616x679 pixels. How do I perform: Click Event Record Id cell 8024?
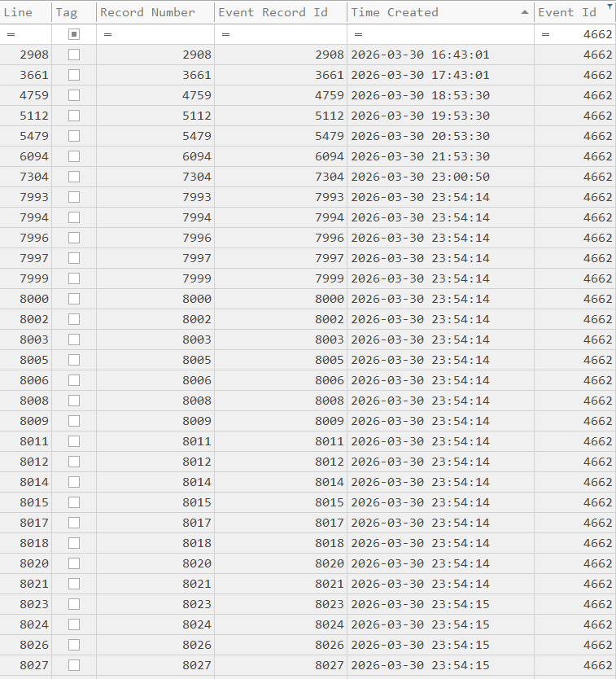[x=281, y=624]
